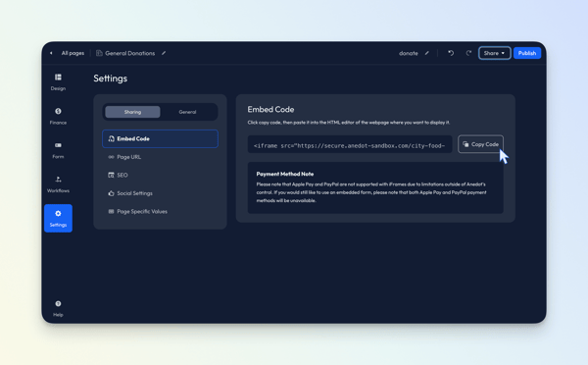This screenshot has width=588, height=365.
Task: Open the Share dropdown
Action: coord(494,53)
